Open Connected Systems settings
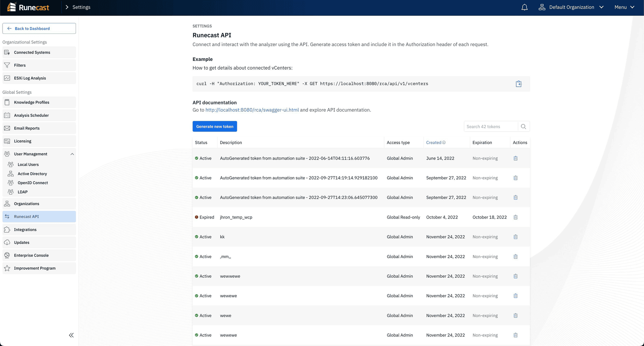Screen dimensions: 644x346 point(39,52)
